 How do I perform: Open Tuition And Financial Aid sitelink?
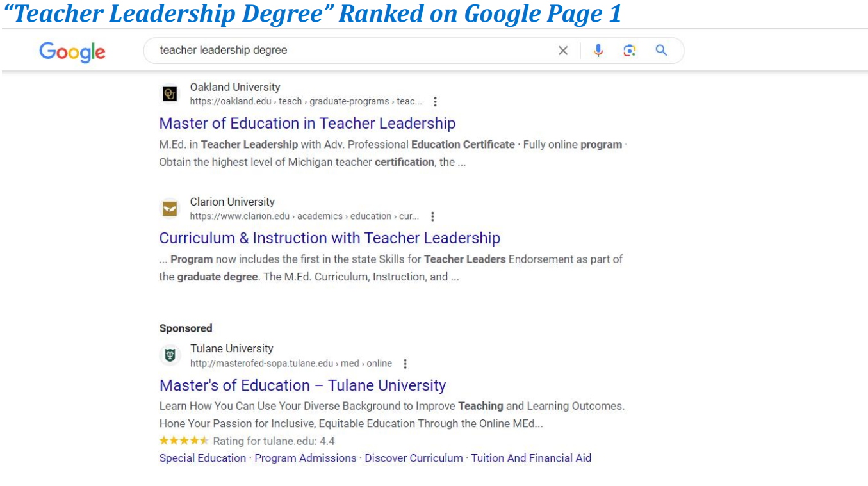click(x=531, y=458)
